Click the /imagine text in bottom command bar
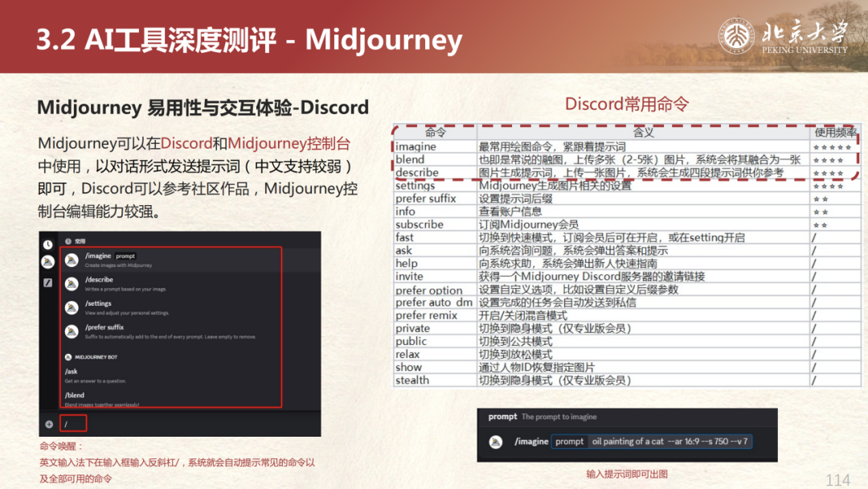 (x=531, y=442)
